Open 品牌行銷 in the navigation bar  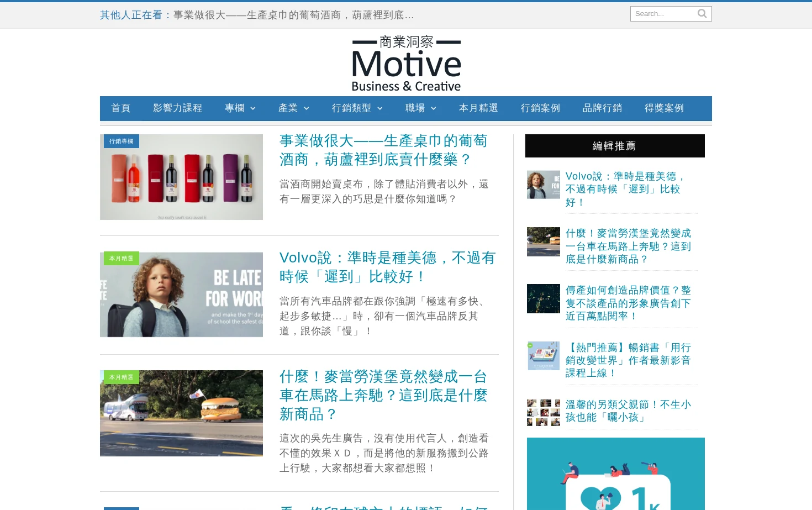coord(602,108)
